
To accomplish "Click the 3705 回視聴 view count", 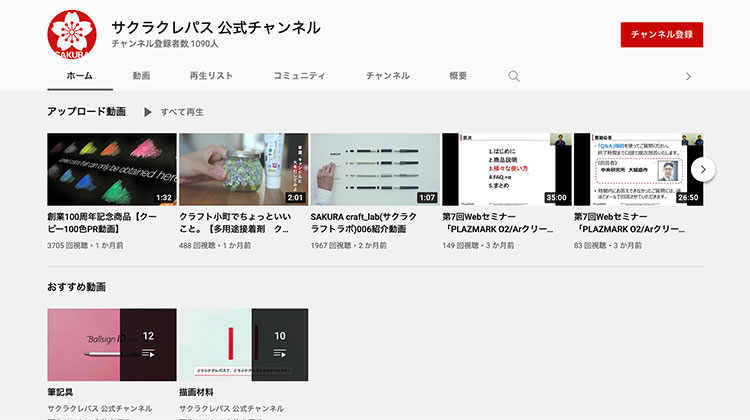I will coord(67,245).
